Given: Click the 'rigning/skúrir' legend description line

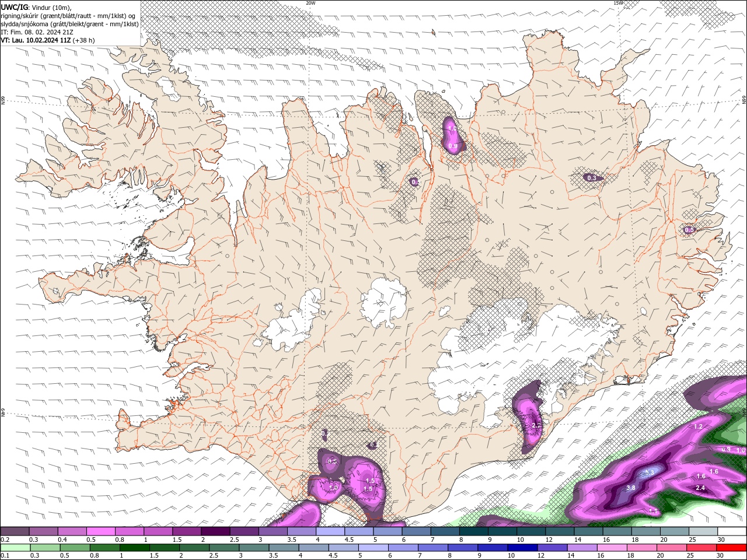Looking at the screenshot, I should [x=68, y=16].
